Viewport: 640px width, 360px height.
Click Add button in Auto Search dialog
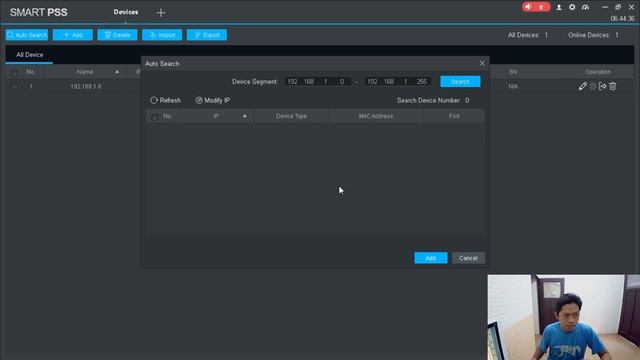[431, 258]
